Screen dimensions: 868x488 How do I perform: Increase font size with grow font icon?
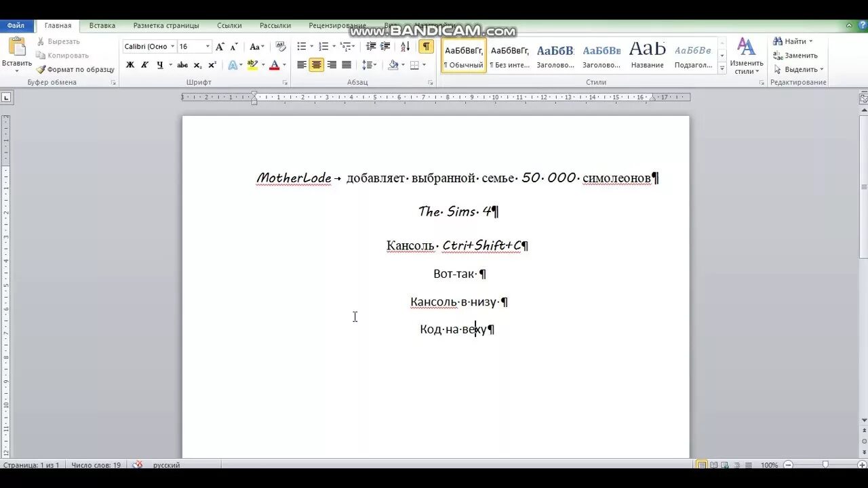[x=220, y=47]
